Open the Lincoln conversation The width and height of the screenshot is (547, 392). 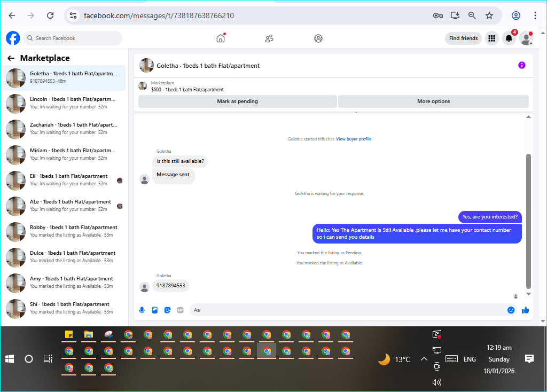pos(64,103)
